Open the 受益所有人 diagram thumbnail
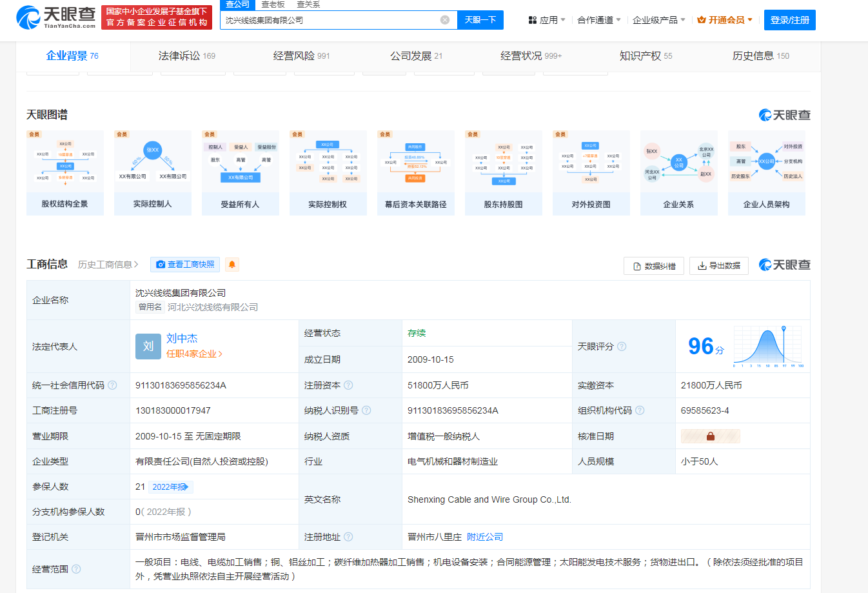The height and width of the screenshot is (593, 868). tap(241, 173)
